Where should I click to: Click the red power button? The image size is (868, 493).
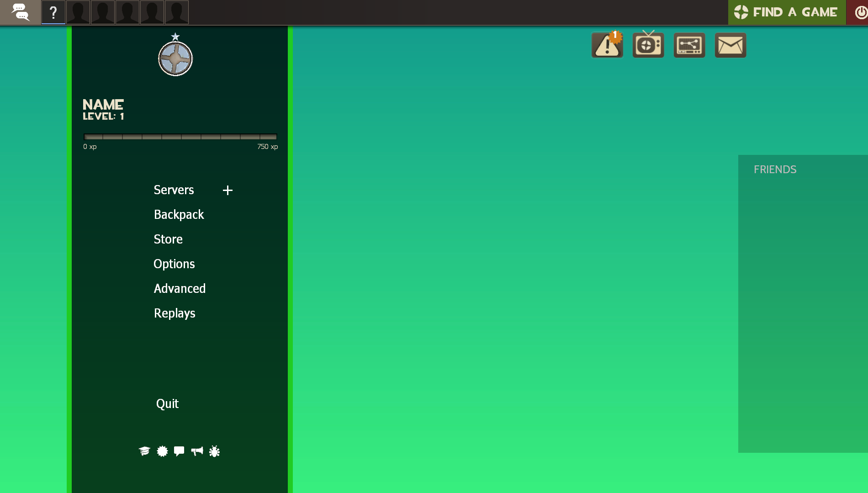tap(860, 12)
